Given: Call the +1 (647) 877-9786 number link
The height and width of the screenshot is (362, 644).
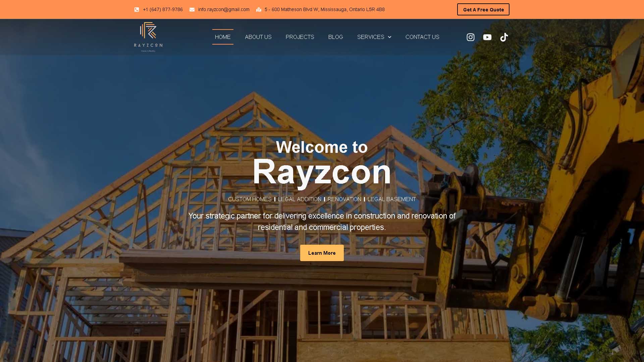Looking at the screenshot, I should point(163,9).
